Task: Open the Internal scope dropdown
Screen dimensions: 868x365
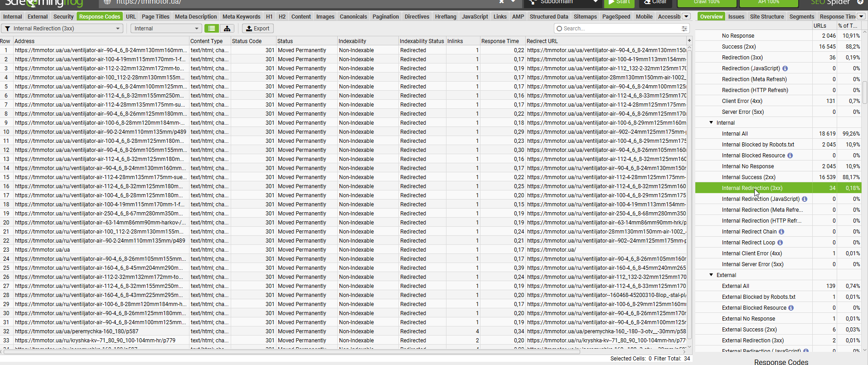Action: 166,29
